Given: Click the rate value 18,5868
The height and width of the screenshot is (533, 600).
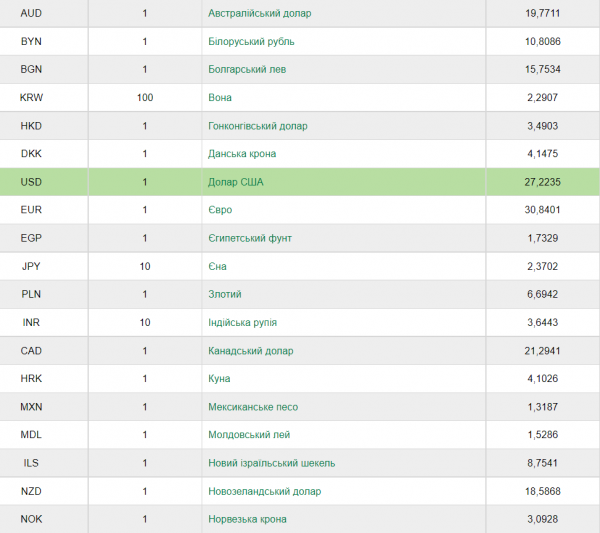Looking at the screenshot, I should [542, 491].
